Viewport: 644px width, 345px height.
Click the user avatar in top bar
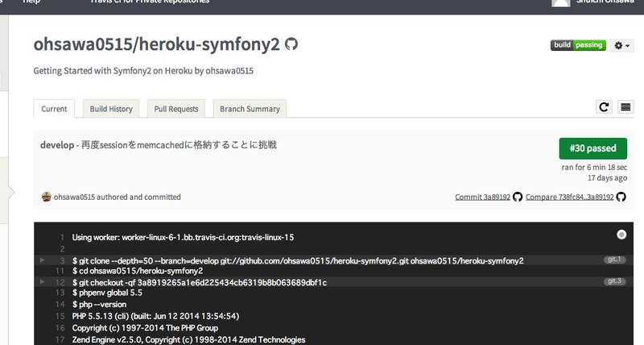[x=560, y=3]
